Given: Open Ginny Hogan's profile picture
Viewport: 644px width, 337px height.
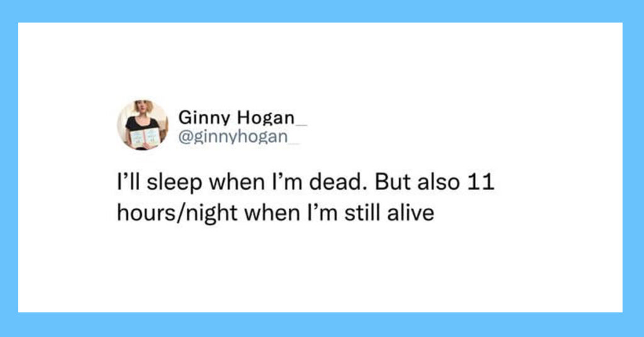Looking at the screenshot, I should point(143,124).
